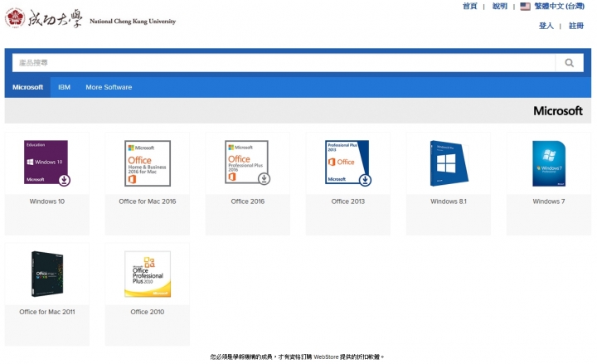The image size is (597, 364).
Task: Click the US flag language icon
Action: point(525,7)
